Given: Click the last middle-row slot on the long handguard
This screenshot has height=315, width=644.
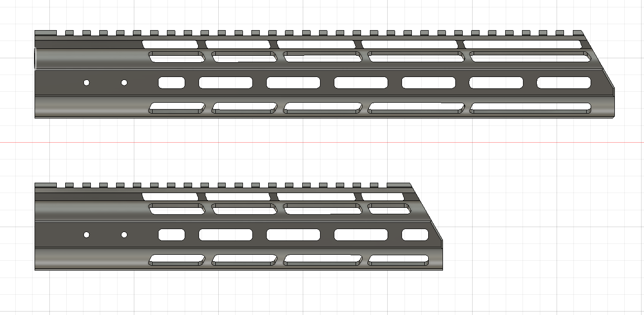Looking at the screenshot, I should pos(563,82).
